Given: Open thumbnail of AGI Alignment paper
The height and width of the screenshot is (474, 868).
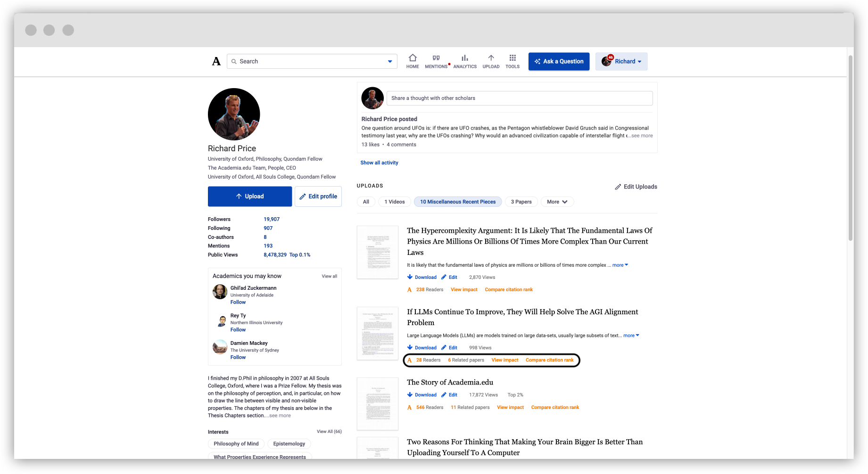Looking at the screenshot, I should (378, 334).
